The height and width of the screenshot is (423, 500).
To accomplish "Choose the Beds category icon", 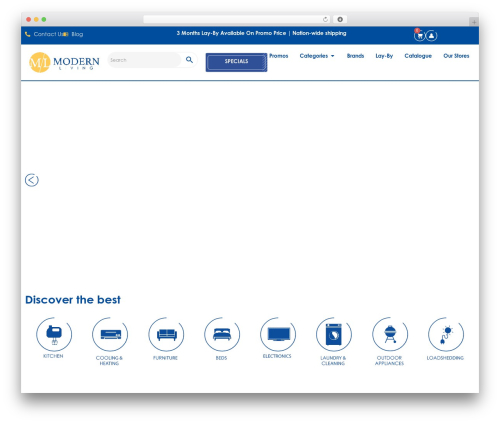I will click(x=222, y=334).
